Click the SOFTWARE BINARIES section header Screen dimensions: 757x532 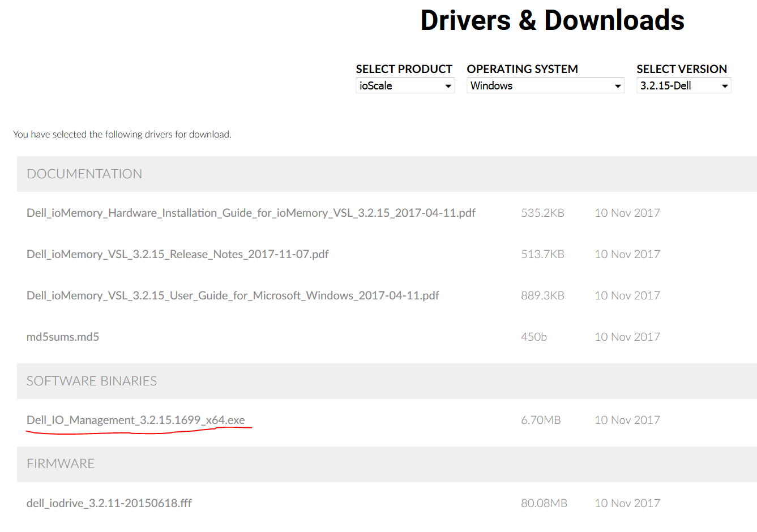(92, 381)
